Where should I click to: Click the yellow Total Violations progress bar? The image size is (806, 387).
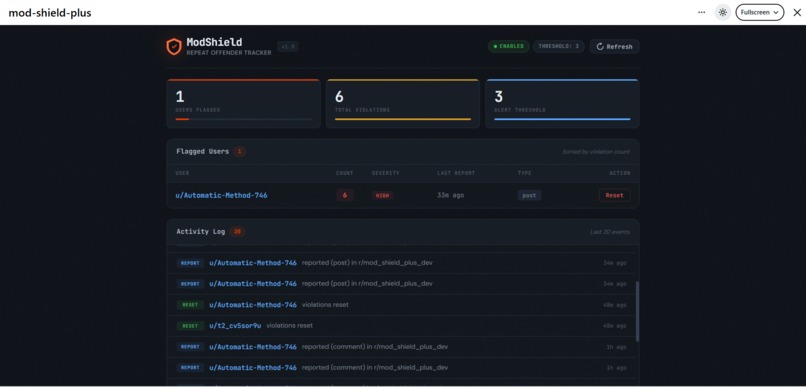pos(402,119)
